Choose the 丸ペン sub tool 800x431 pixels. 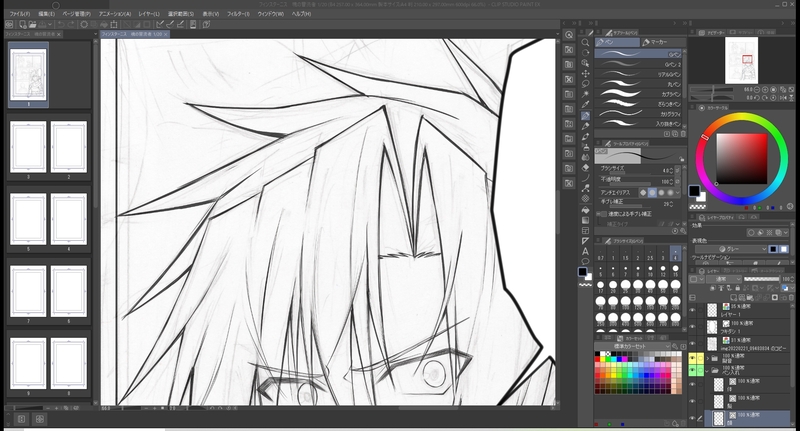[x=638, y=84]
